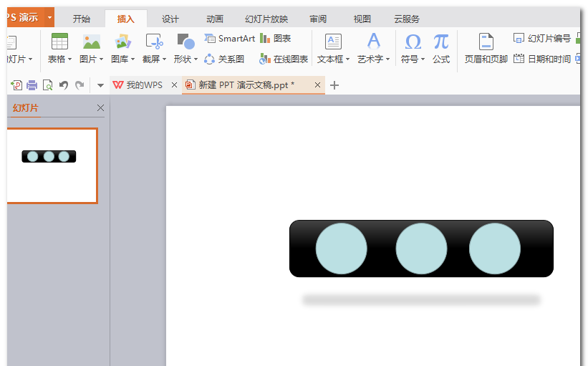Switch to the 动画 ribbon tab
The height and width of the screenshot is (366, 588).
pos(214,19)
